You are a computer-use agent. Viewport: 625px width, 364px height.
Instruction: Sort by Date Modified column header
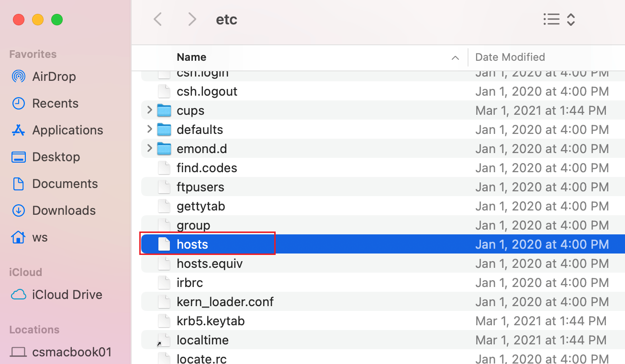point(510,57)
